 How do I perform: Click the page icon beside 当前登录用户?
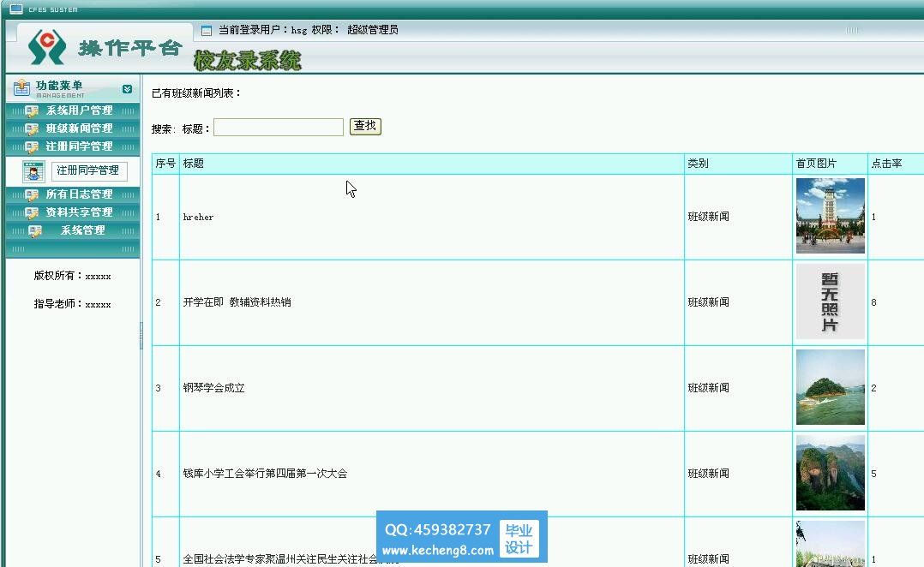[207, 31]
